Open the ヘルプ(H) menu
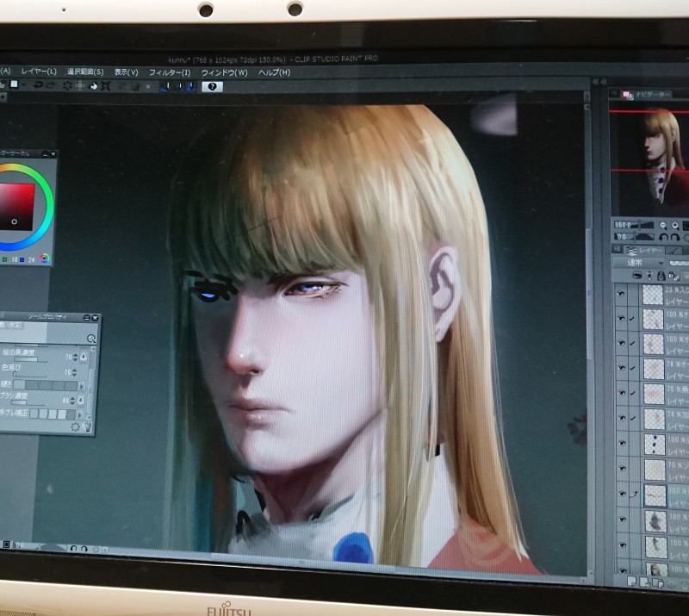This screenshot has height=616, width=689. pyautogui.click(x=274, y=72)
